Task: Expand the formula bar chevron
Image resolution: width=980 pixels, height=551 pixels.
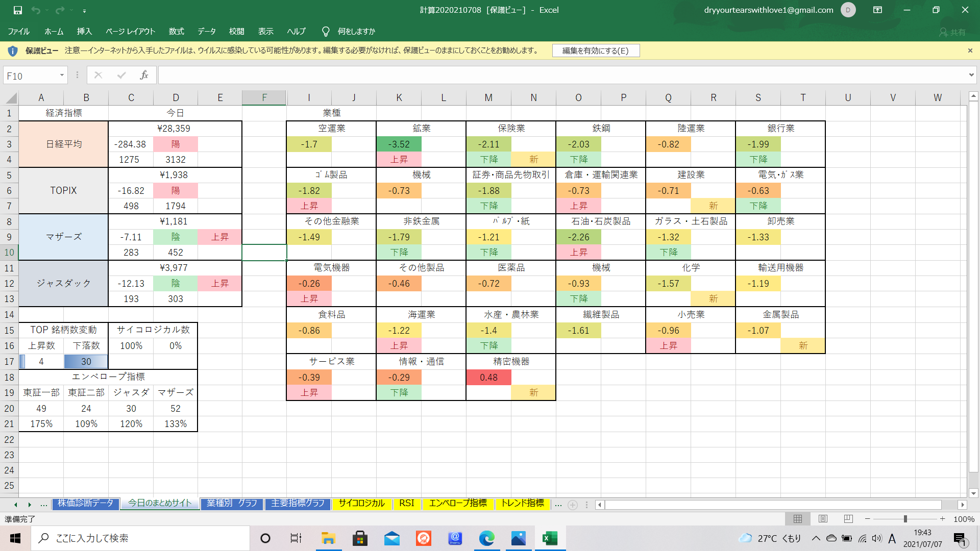Action: click(971, 75)
